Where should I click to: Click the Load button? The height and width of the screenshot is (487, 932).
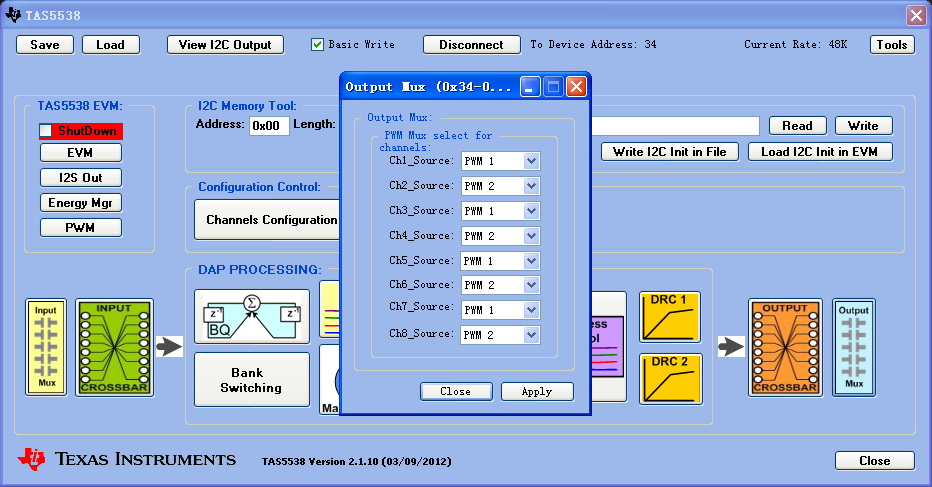point(111,45)
